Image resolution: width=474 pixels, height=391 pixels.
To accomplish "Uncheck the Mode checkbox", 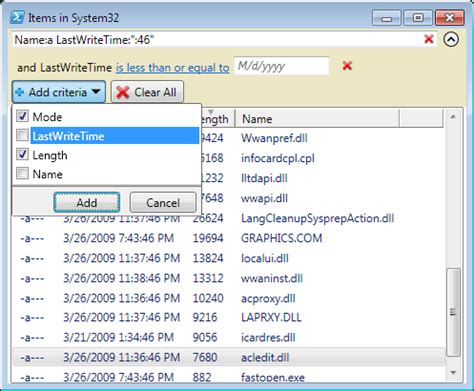I will click(x=22, y=116).
